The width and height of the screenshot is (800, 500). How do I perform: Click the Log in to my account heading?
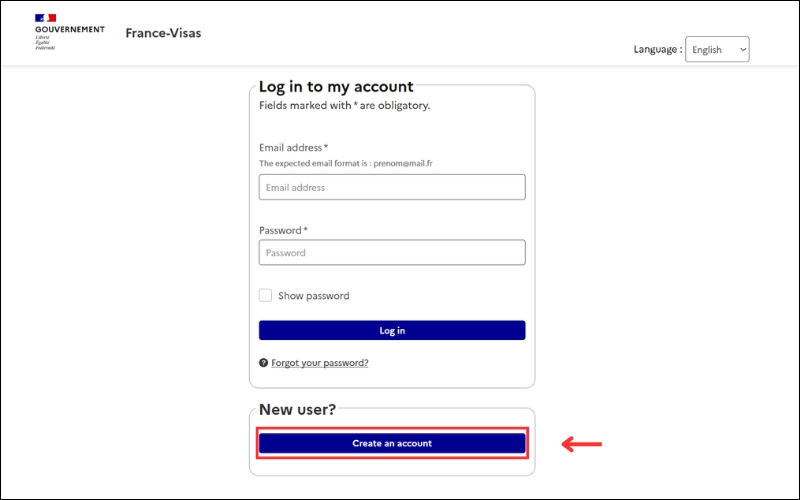click(336, 87)
